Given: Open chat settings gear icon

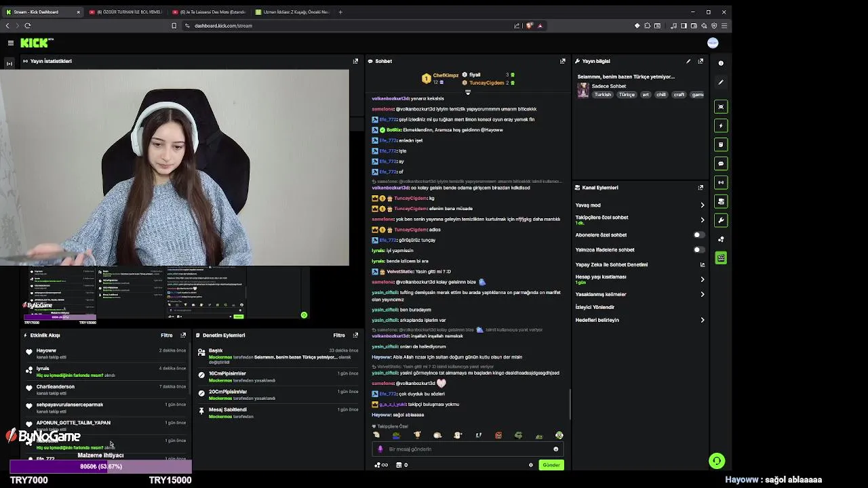Looking at the screenshot, I should pos(531,465).
